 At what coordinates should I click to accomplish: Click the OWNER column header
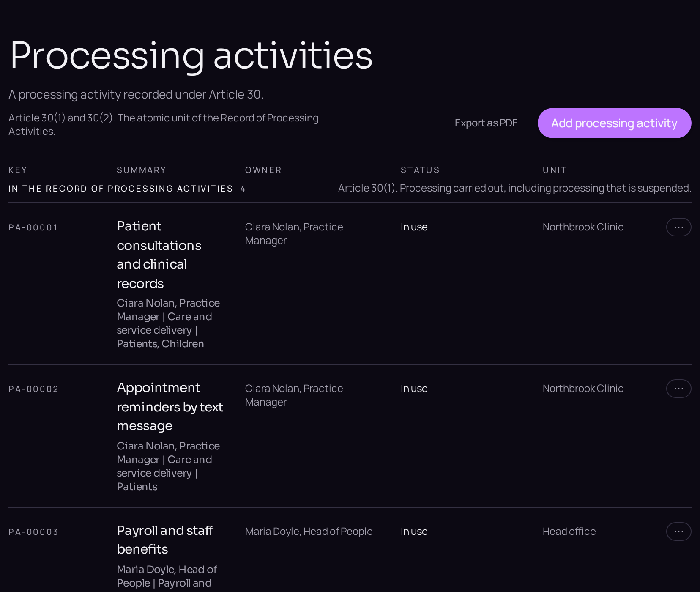point(263,170)
